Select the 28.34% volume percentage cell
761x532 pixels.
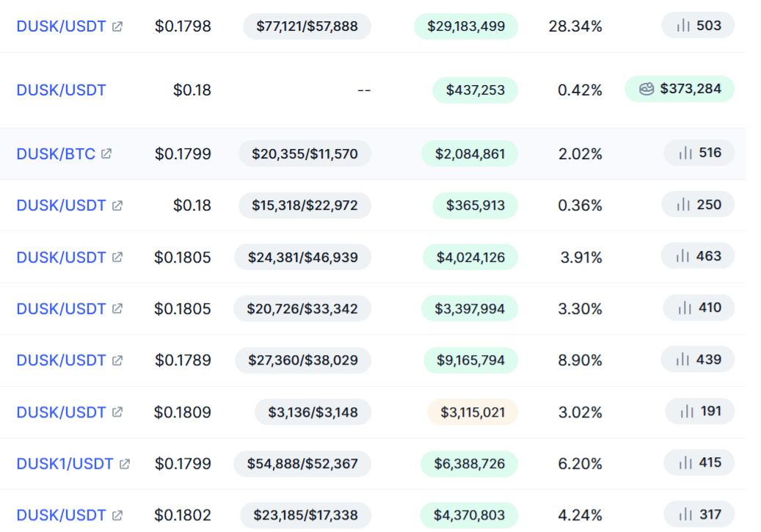[575, 26]
